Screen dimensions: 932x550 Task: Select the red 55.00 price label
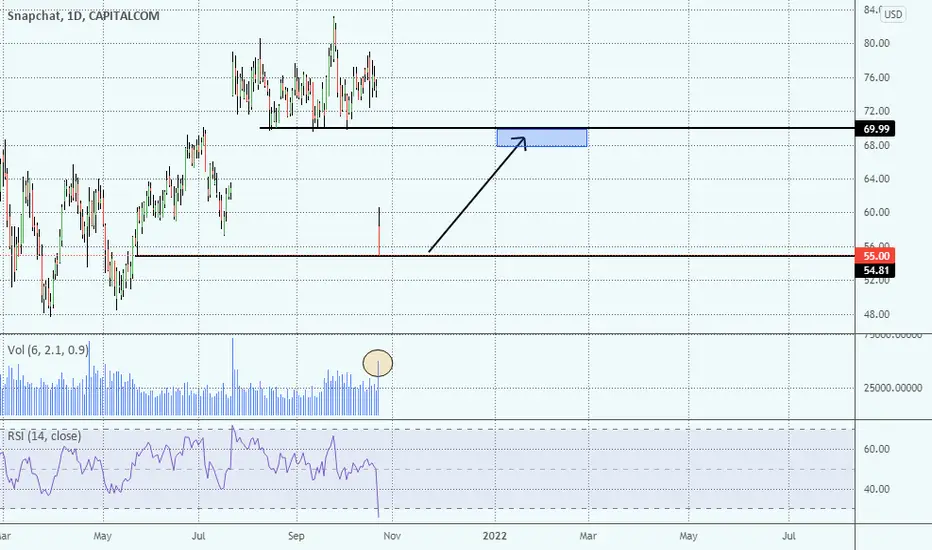(876, 256)
